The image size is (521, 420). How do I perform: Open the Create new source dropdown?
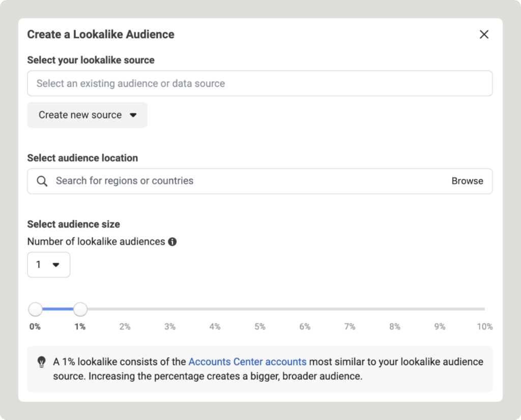click(87, 115)
